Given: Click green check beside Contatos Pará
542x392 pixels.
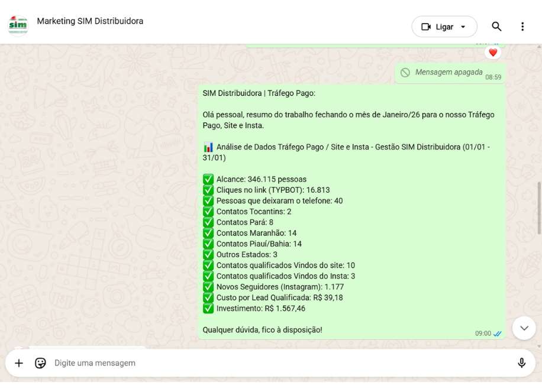Looking at the screenshot, I should [x=208, y=222].
